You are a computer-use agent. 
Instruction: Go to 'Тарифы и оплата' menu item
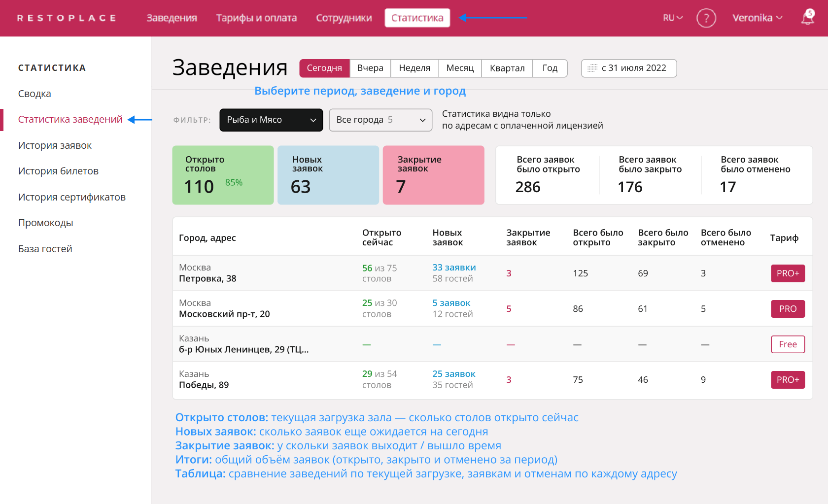256,18
